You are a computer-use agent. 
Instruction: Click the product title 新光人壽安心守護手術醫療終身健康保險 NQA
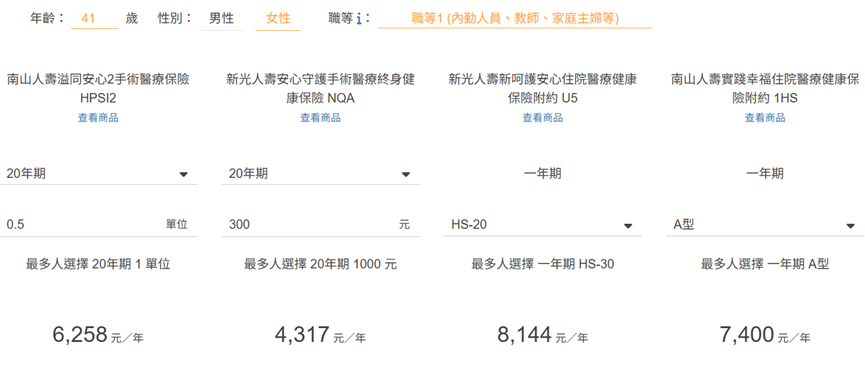pos(321,89)
